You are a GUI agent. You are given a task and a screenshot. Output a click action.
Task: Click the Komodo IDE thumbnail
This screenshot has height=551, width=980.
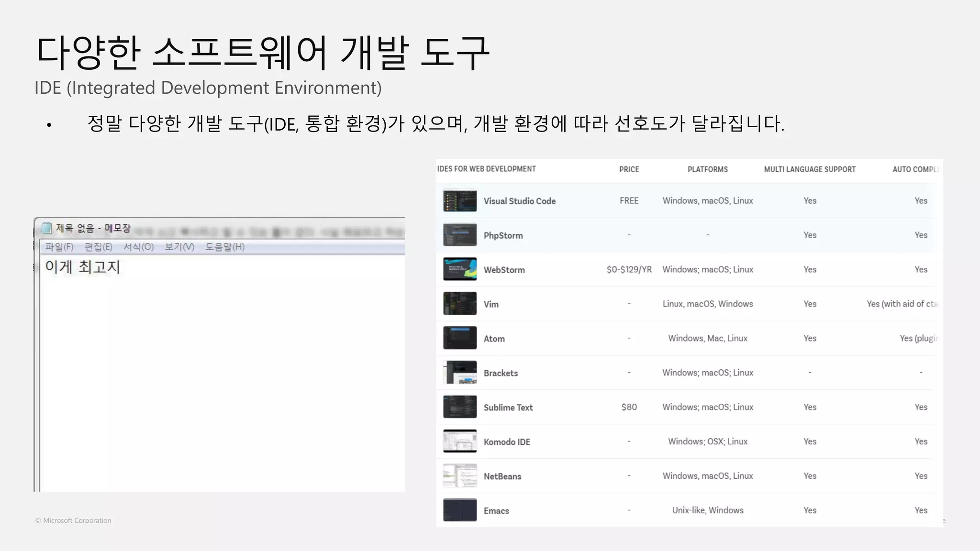click(x=460, y=441)
